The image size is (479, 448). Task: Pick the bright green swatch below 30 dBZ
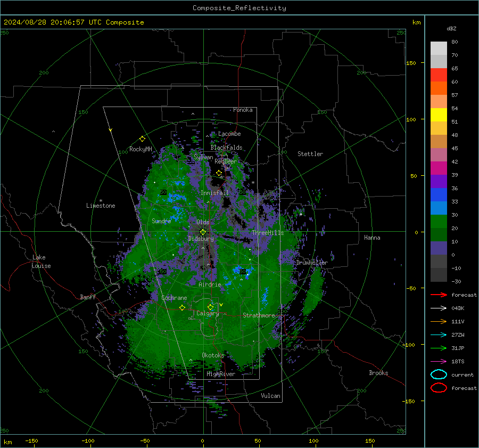pos(439,222)
